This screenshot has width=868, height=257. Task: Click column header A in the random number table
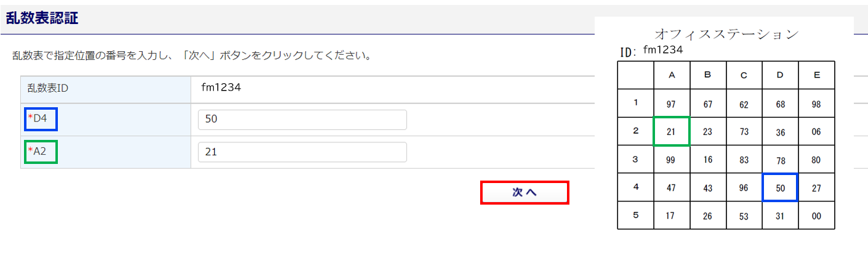pyautogui.click(x=672, y=75)
